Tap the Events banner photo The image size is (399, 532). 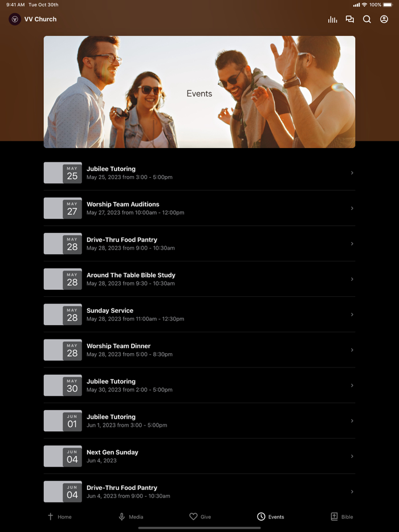coord(199,92)
